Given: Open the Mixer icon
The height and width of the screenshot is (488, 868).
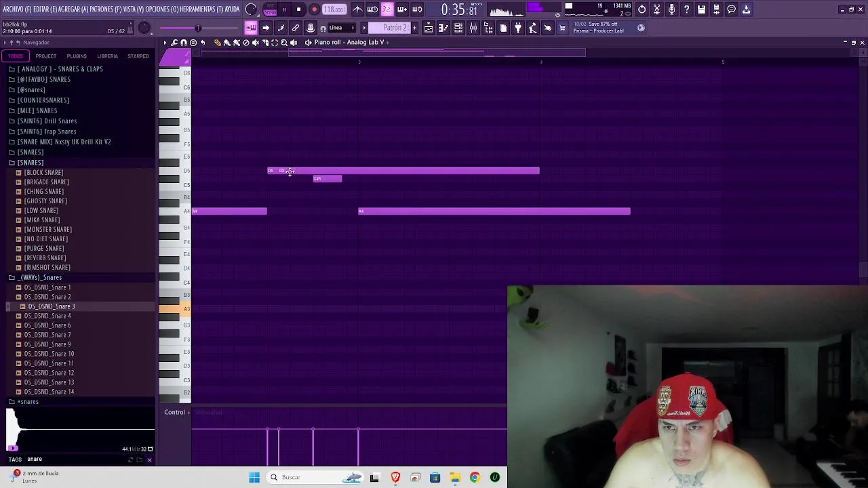Looking at the screenshot, I should [473, 28].
